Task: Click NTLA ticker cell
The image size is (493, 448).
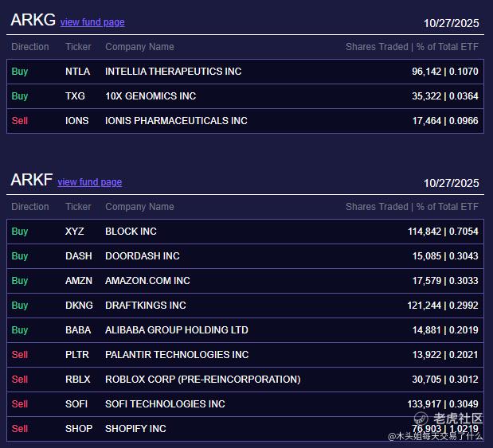Action: pos(78,72)
